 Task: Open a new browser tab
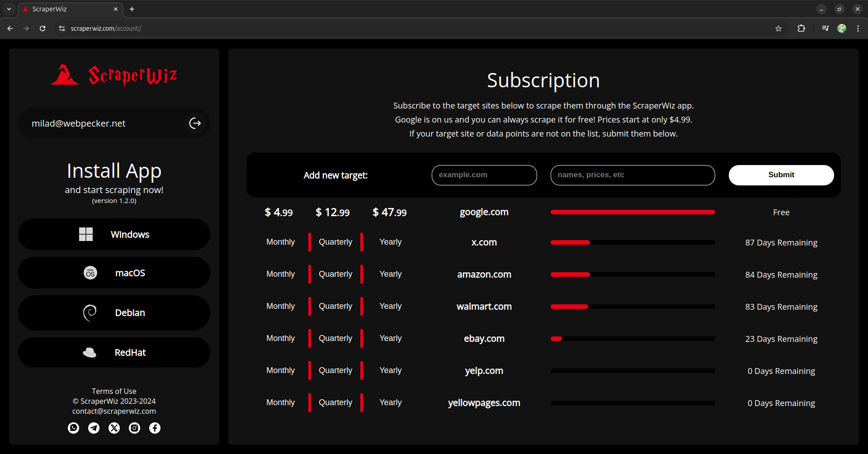[x=132, y=9]
